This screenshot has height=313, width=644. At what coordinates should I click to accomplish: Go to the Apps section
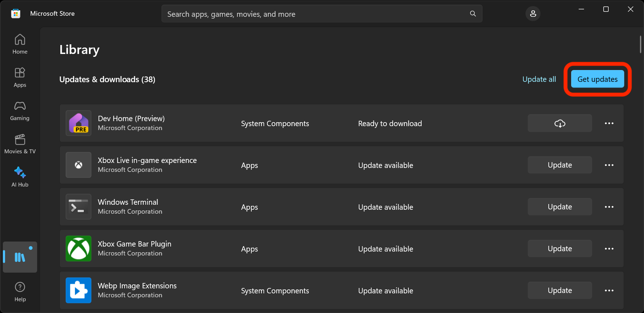click(20, 77)
